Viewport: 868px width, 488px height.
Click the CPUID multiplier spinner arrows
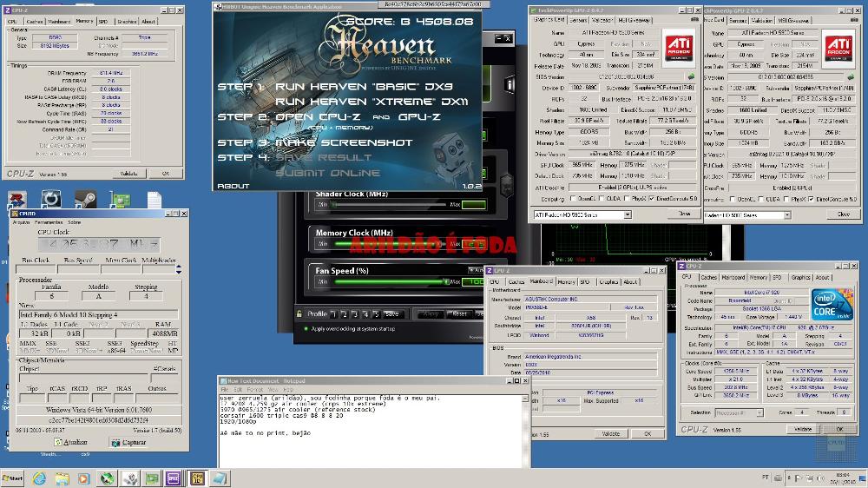click(x=178, y=269)
